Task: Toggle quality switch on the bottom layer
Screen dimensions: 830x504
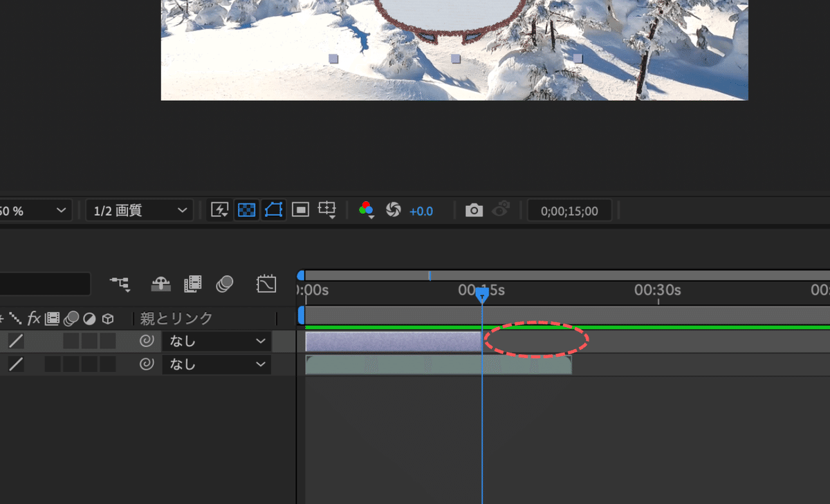Action: point(16,364)
